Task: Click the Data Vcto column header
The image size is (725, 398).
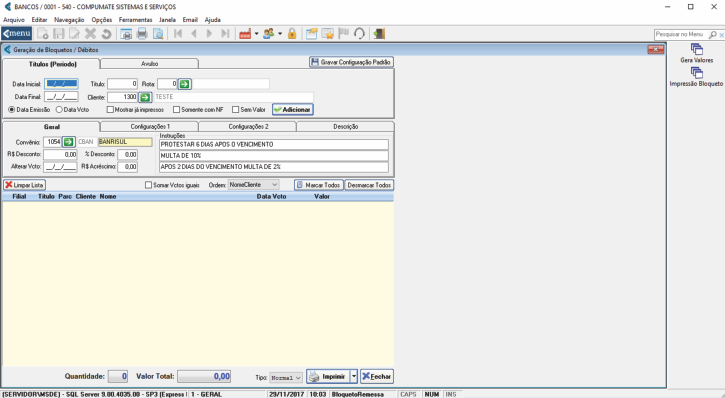Action: tap(271, 196)
